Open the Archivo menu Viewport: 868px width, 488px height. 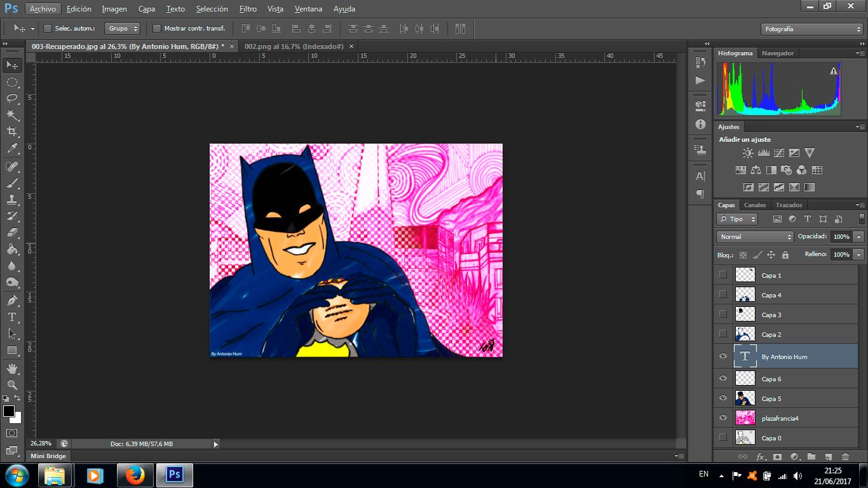point(43,9)
